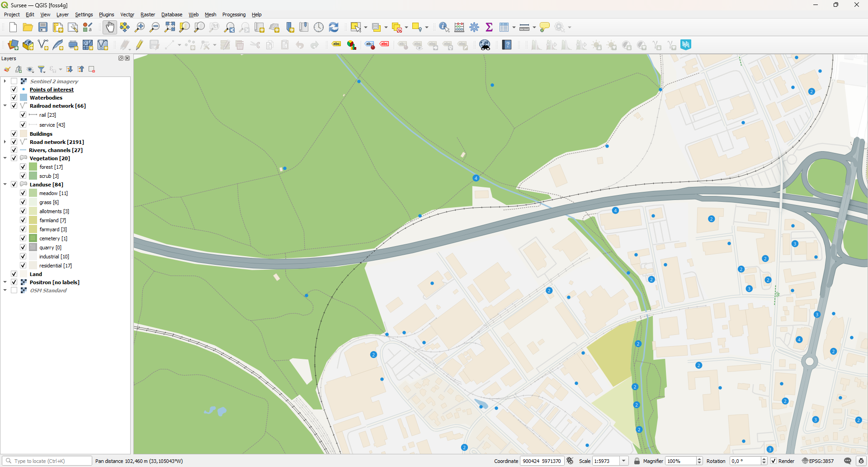This screenshot has width=868, height=467.
Task: Click Filter Legend icon in Layers panel
Action: 42,69
